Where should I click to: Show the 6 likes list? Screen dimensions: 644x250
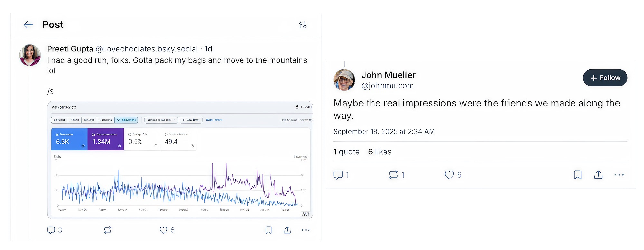(x=380, y=152)
